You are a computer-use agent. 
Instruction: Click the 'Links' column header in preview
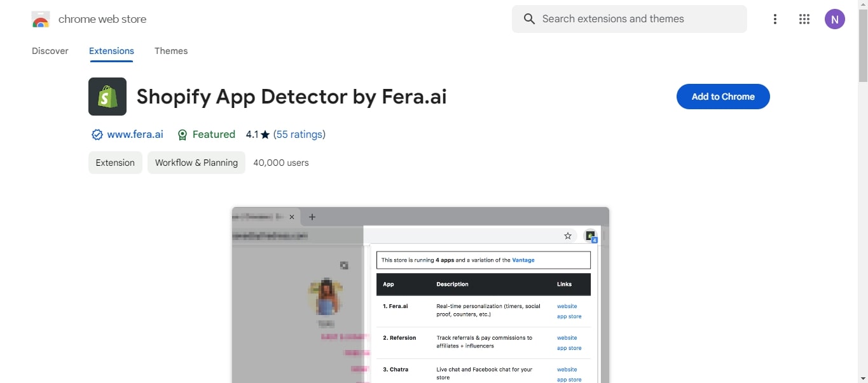(564, 285)
